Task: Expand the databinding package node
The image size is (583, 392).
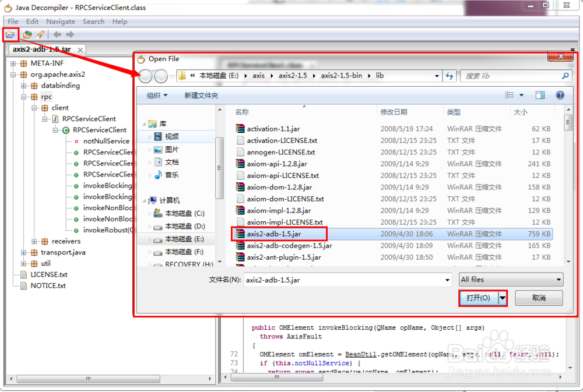Action: coord(24,86)
